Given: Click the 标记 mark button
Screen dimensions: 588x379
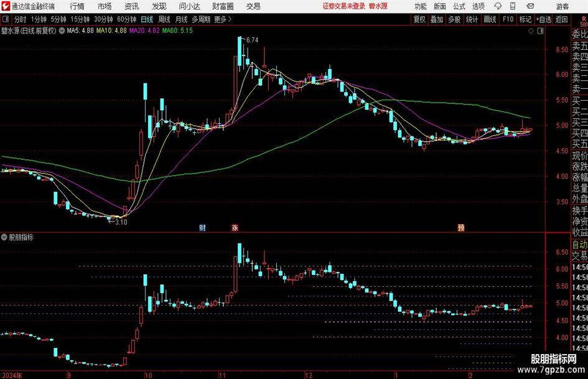Looking at the screenshot, I should 525,19.
